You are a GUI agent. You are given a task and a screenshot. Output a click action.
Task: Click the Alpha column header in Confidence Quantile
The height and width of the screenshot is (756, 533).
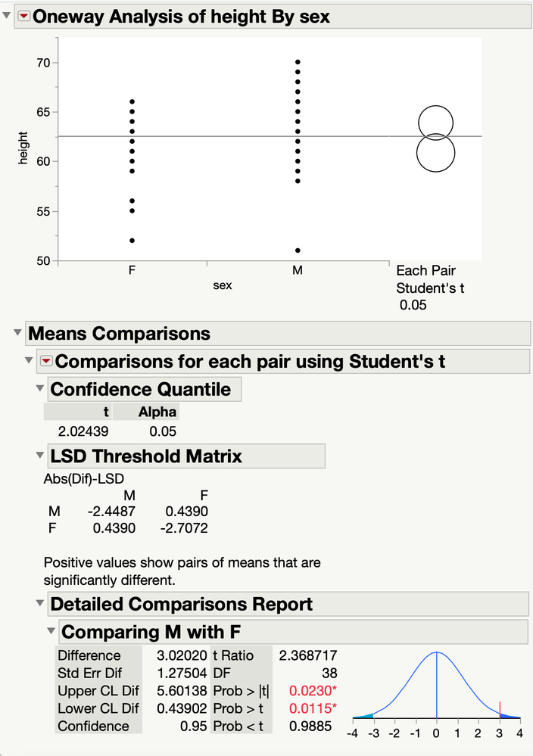[x=157, y=412]
